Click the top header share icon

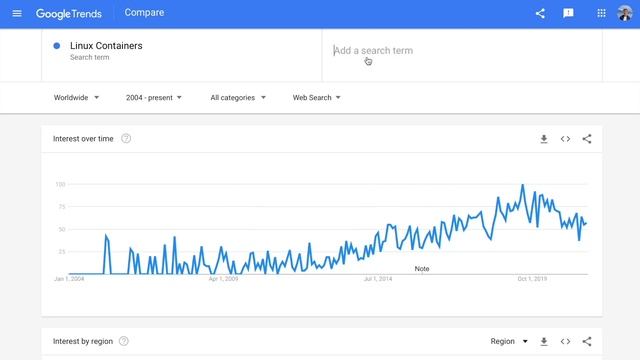(540, 13)
